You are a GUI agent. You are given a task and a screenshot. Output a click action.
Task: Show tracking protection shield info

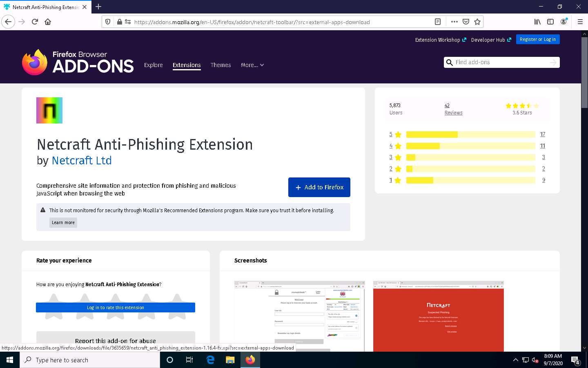click(x=108, y=22)
